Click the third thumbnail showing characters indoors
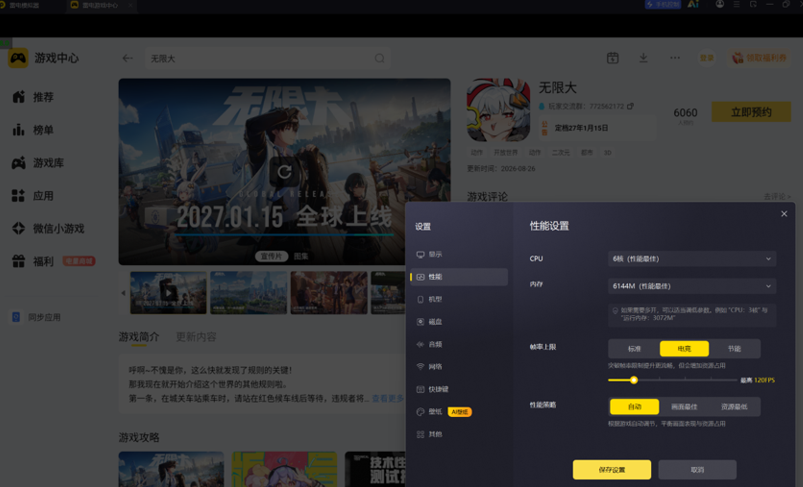 tap(329, 292)
